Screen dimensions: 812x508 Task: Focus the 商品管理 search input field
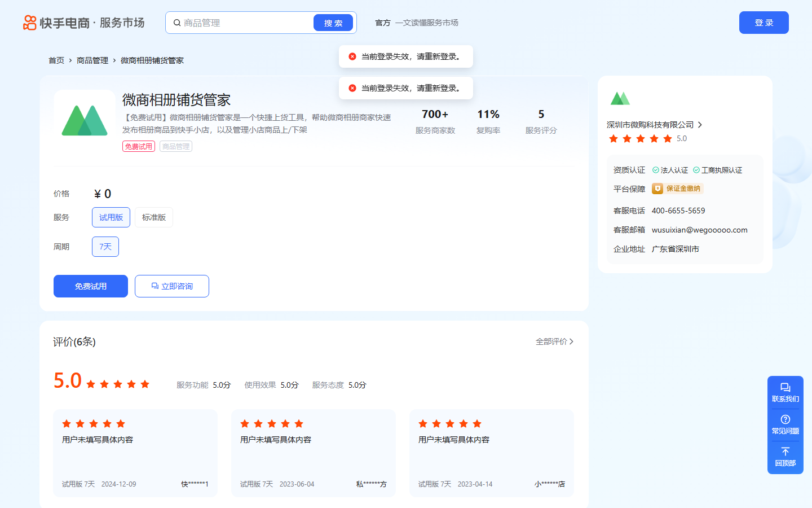click(x=247, y=23)
